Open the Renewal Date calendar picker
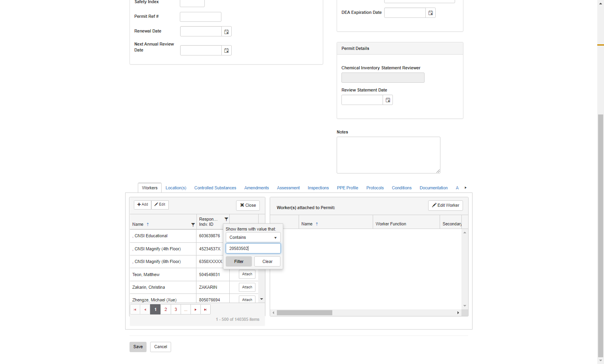604x364 pixels. pos(227,32)
